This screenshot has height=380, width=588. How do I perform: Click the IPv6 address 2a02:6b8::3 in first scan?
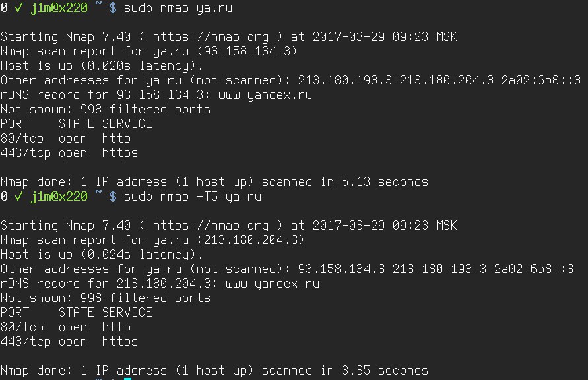[x=541, y=80]
